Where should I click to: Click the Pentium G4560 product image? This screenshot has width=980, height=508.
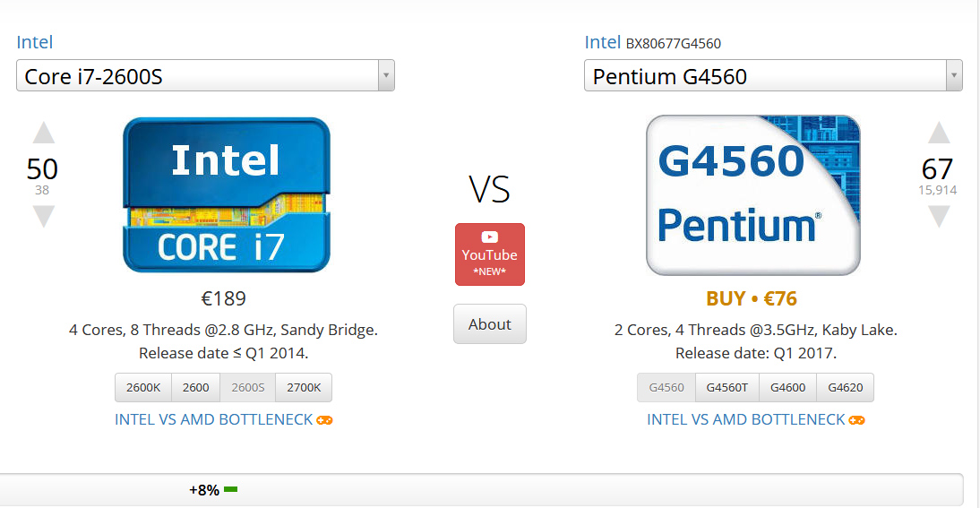tap(752, 194)
